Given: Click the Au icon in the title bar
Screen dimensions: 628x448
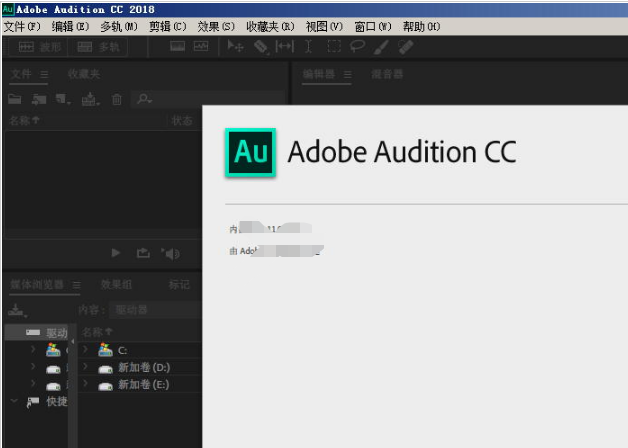Looking at the screenshot, I should click(8, 9).
